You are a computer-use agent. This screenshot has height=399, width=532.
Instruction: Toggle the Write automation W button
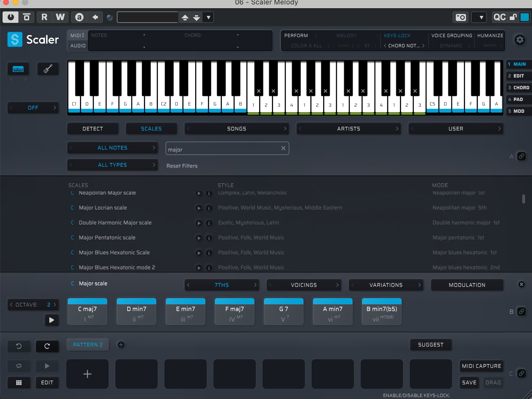(x=60, y=17)
